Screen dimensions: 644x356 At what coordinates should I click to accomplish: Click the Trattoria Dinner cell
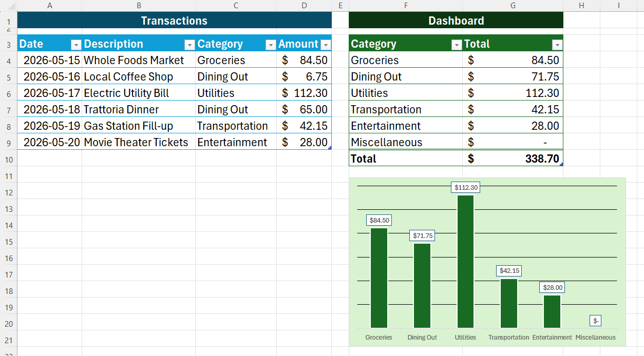139,109
